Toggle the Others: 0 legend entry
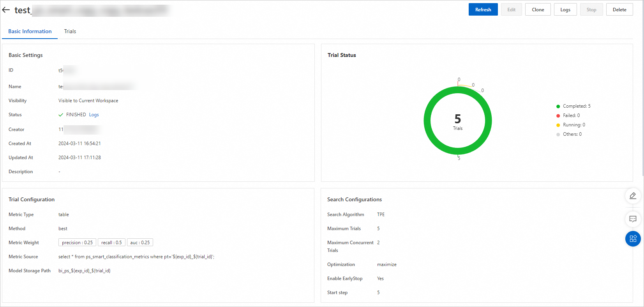The height and width of the screenshot is (307, 644). [x=569, y=134]
